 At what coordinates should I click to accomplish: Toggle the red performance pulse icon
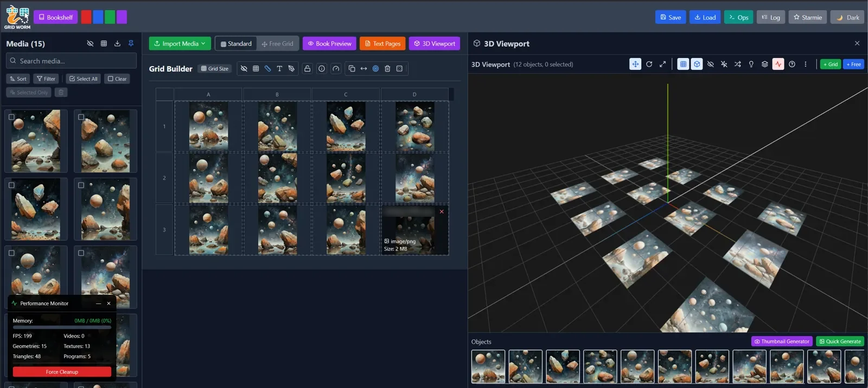click(778, 64)
